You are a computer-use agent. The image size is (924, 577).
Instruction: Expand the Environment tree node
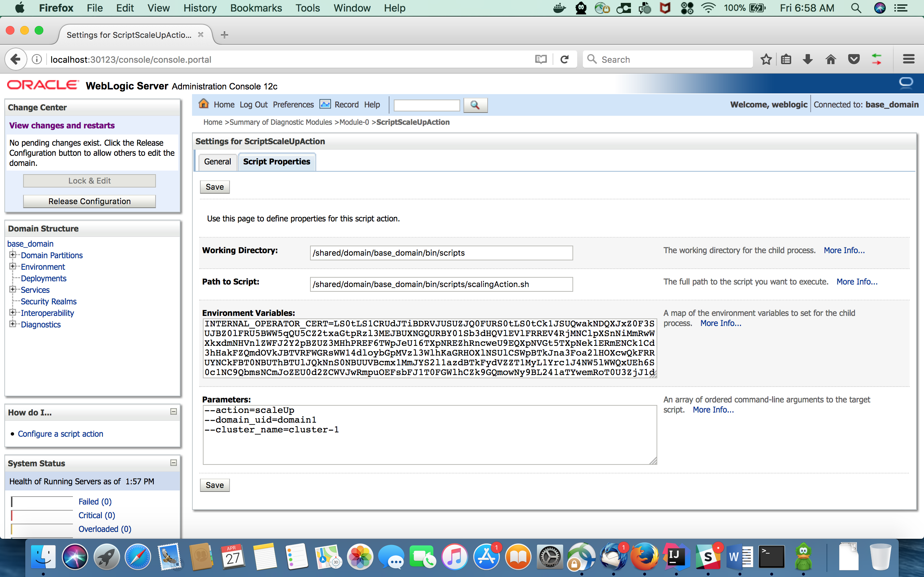(x=13, y=267)
